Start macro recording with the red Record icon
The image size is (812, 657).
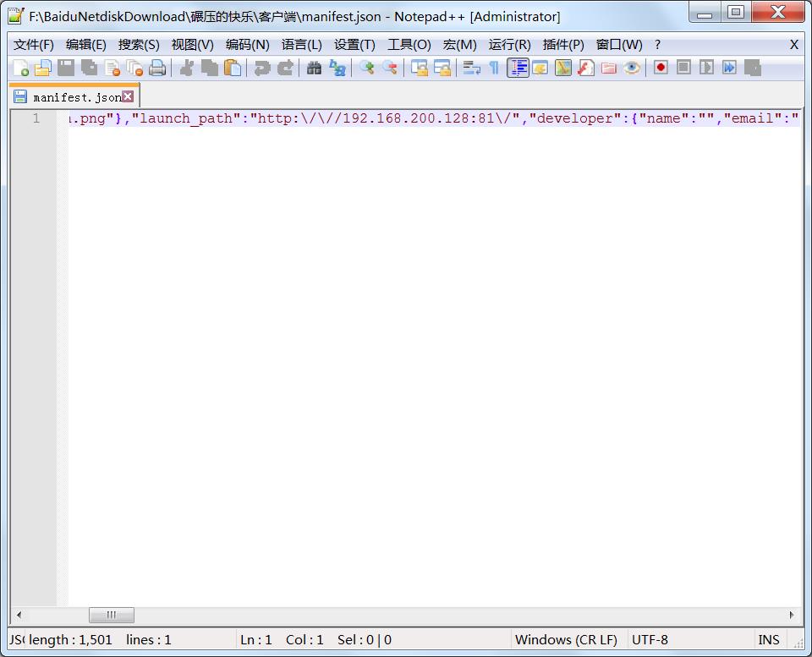(x=661, y=68)
